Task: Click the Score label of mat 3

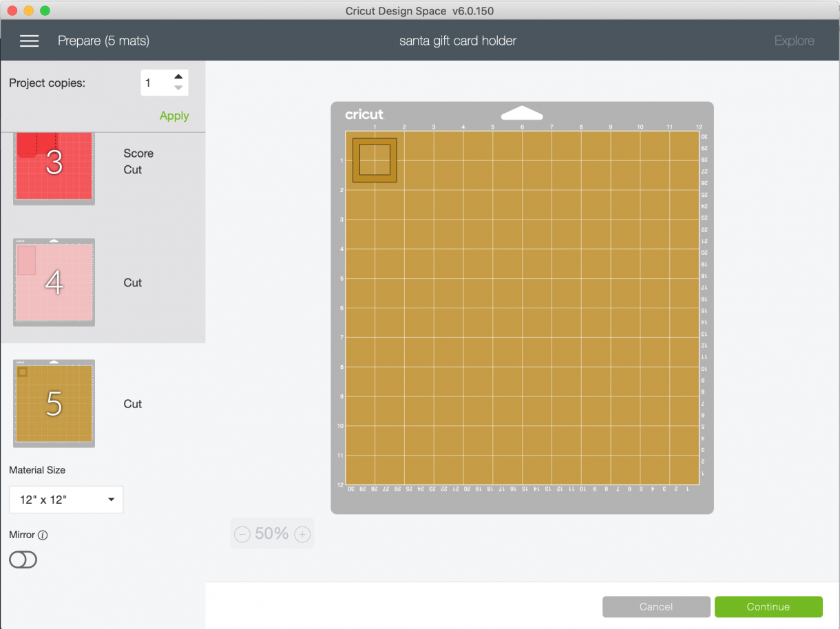Action: (x=138, y=153)
